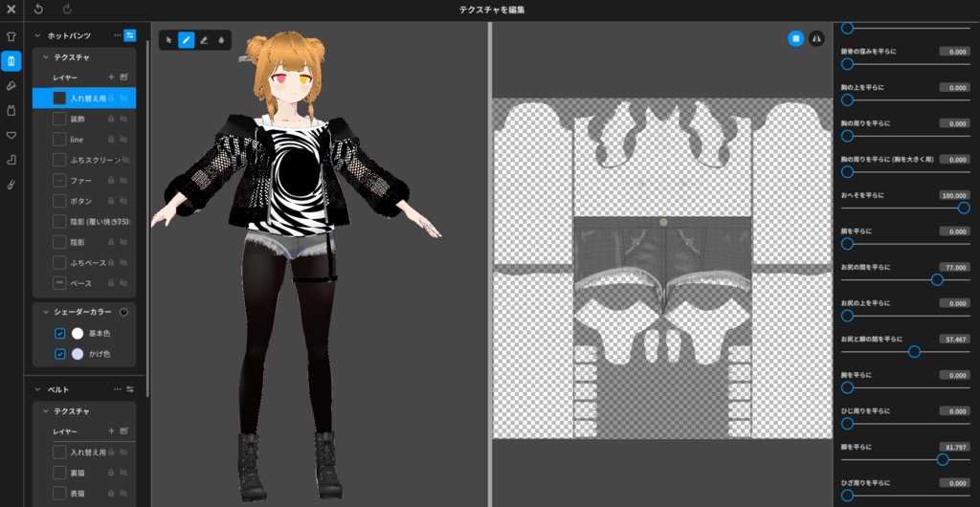Open the Tops category in the left sidebar
Screen dimensions: 980x507
(x=11, y=36)
